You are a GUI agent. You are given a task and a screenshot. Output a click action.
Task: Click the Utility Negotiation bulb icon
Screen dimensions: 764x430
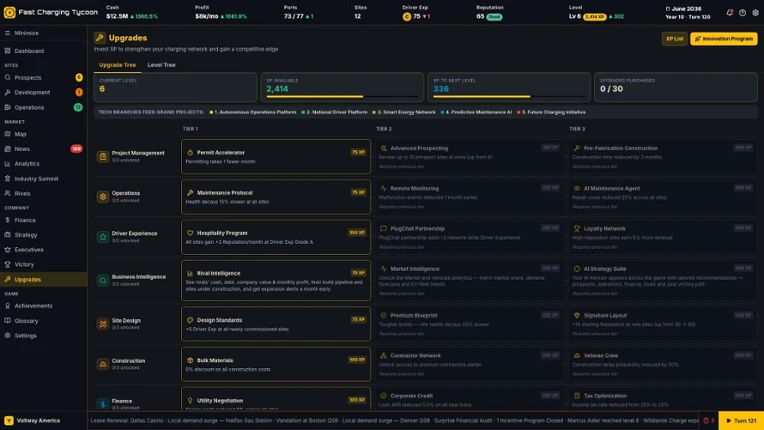(x=190, y=400)
